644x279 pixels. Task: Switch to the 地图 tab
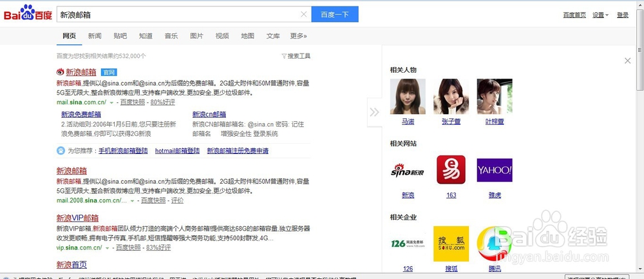[x=248, y=36]
